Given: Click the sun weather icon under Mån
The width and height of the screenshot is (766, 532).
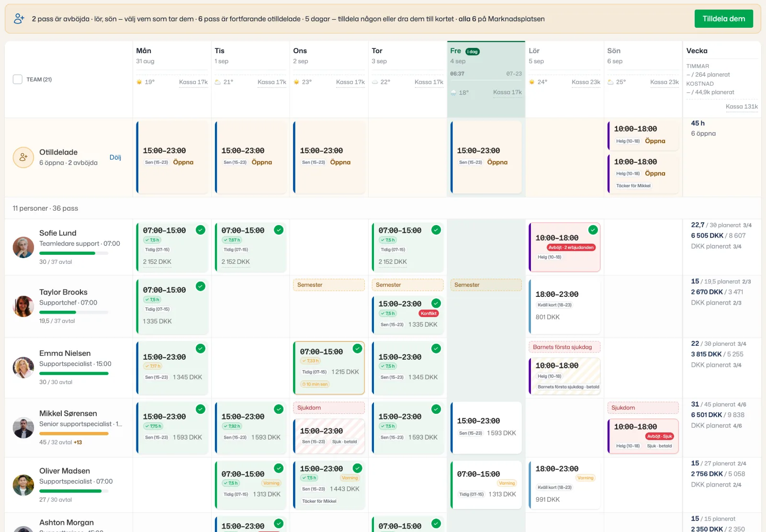Looking at the screenshot, I should [139, 82].
